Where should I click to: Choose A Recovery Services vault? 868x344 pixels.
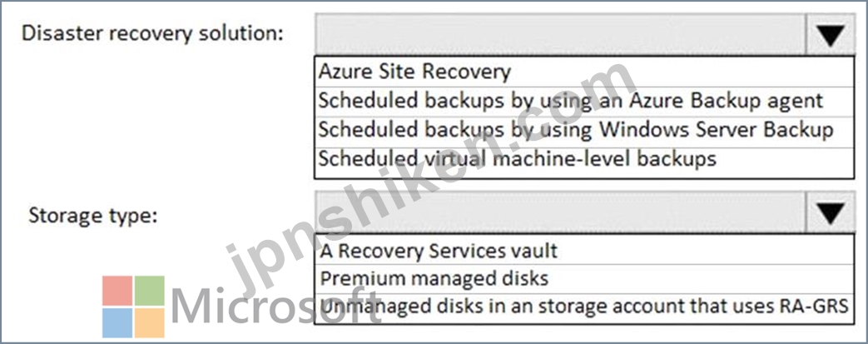(x=584, y=250)
